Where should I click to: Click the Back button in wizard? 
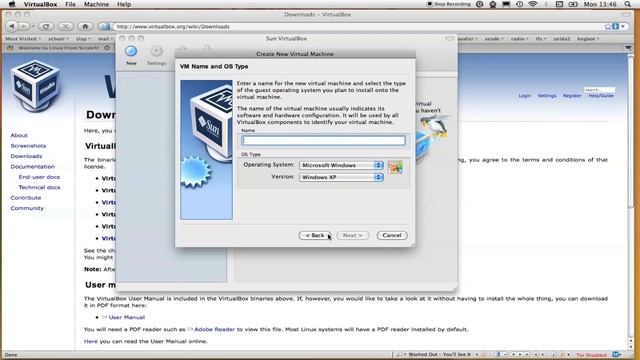pos(315,235)
